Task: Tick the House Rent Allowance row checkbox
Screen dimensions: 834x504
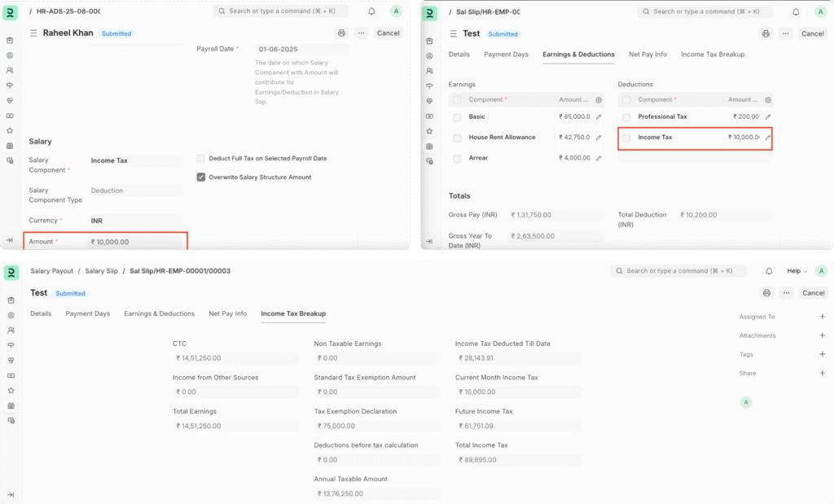Action: click(458, 138)
